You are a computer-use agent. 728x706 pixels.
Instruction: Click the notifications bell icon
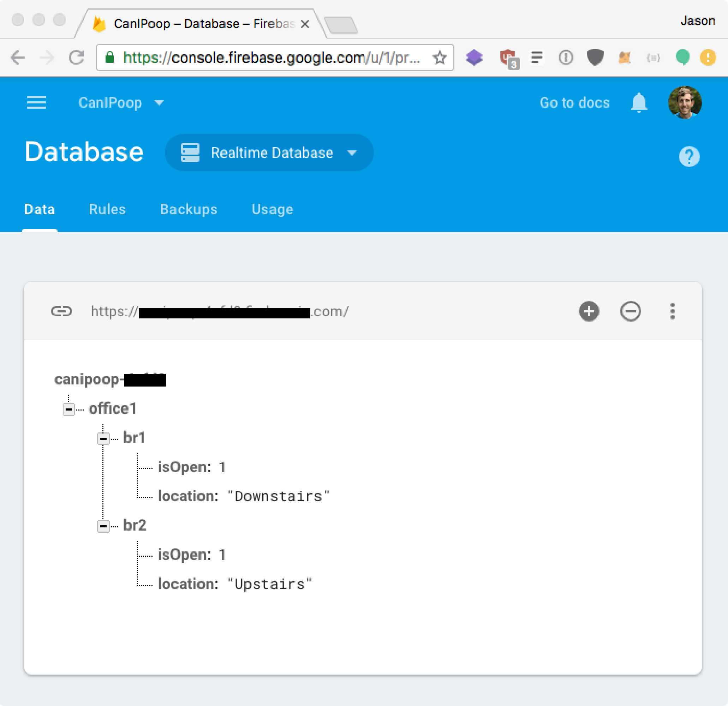coord(638,102)
